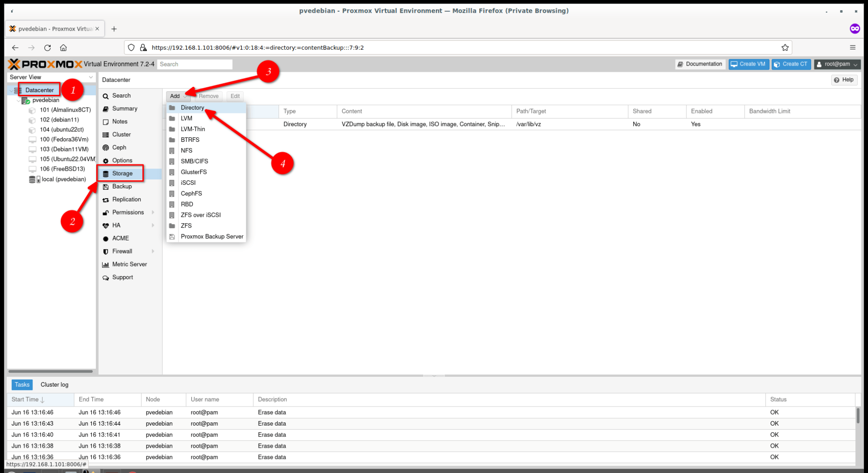868x473 pixels.
Task: Click the Create CT button
Action: [791, 64]
